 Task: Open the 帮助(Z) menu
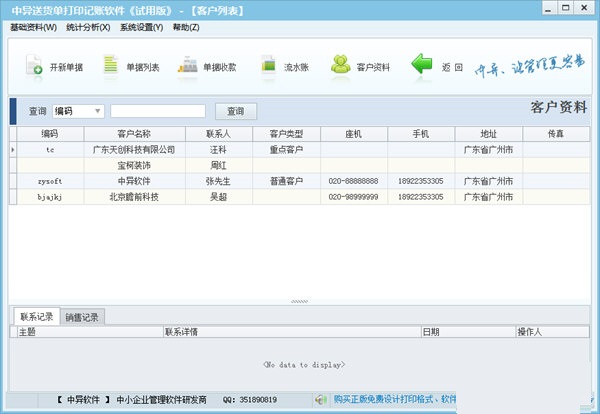(186, 27)
